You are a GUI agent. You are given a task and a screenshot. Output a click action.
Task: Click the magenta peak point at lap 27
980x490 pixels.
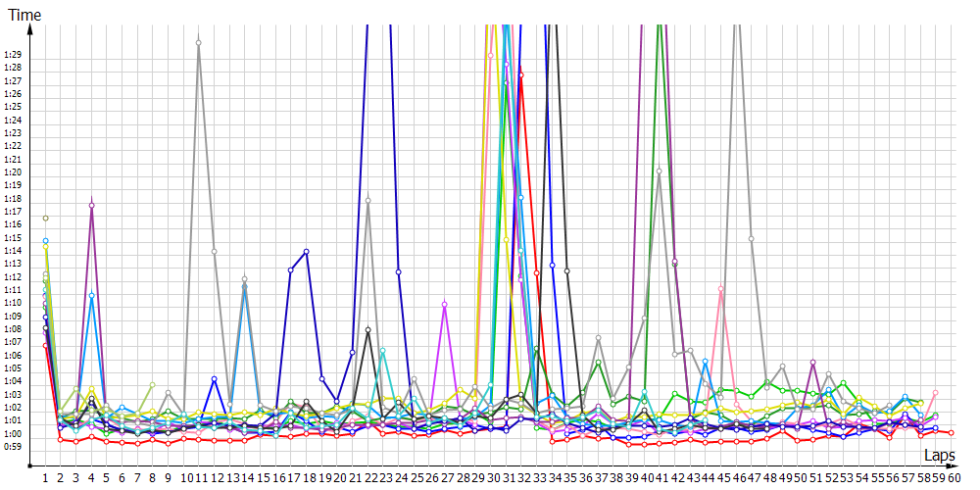pyautogui.click(x=445, y=304)
